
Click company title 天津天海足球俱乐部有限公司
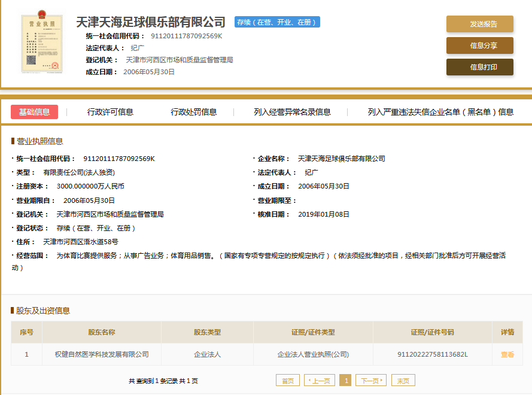pos(151,22)
